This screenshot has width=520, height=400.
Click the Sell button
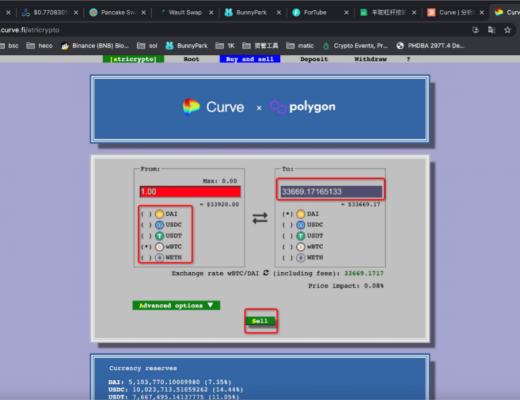[x=260, y=321]
